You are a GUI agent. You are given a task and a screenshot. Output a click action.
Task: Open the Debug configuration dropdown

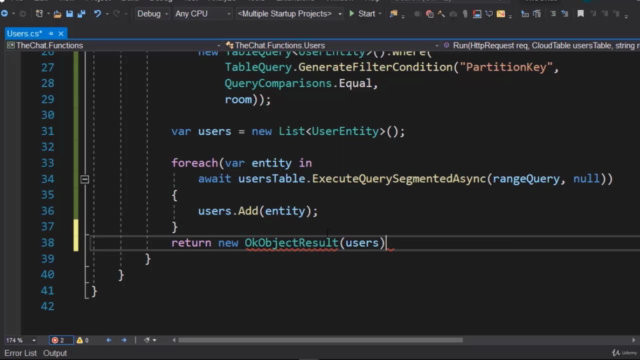pos(152,14)
